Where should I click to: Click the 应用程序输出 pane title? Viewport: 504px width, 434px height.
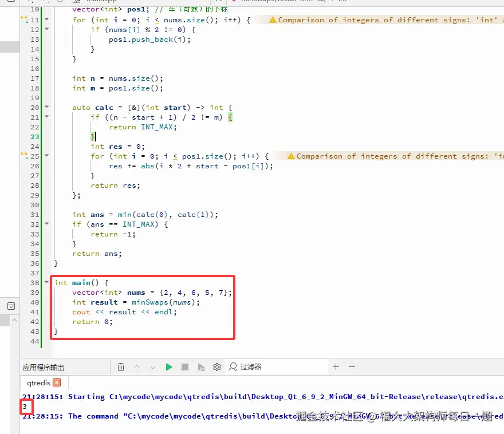pos(44,367)
